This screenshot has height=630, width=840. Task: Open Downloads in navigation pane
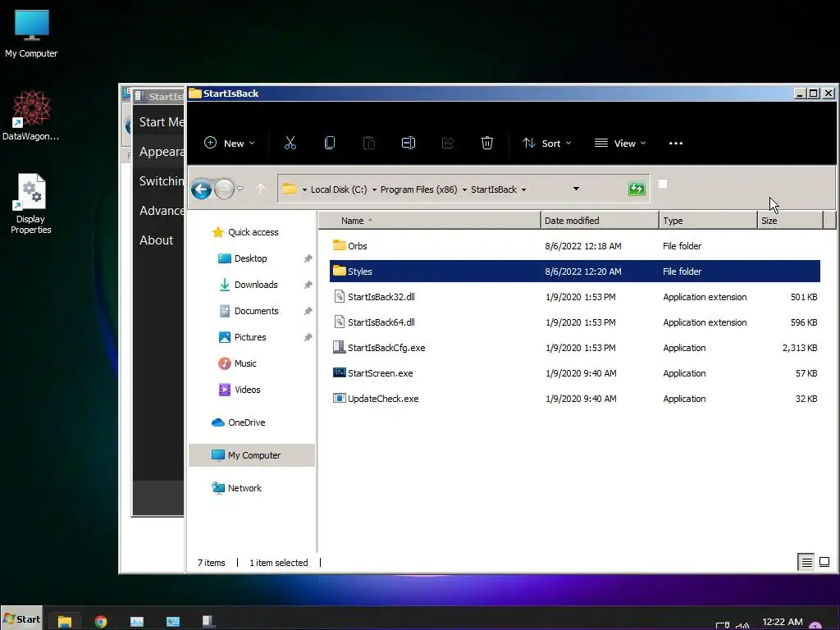(248, 285)
